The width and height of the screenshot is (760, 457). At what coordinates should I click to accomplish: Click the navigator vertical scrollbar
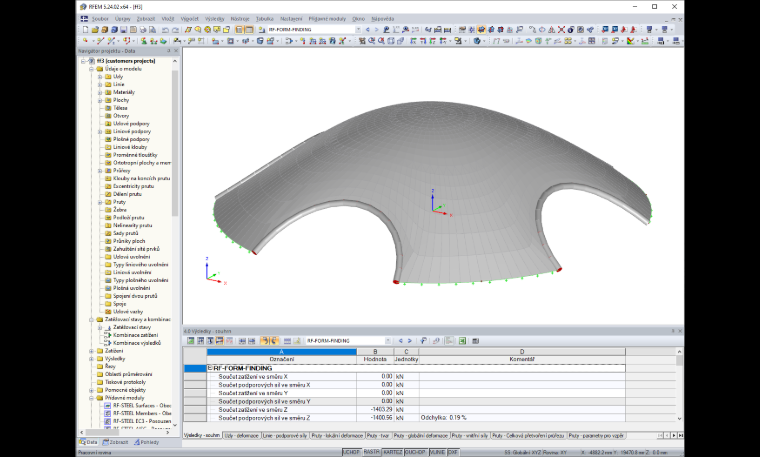[x=175, y=143]
